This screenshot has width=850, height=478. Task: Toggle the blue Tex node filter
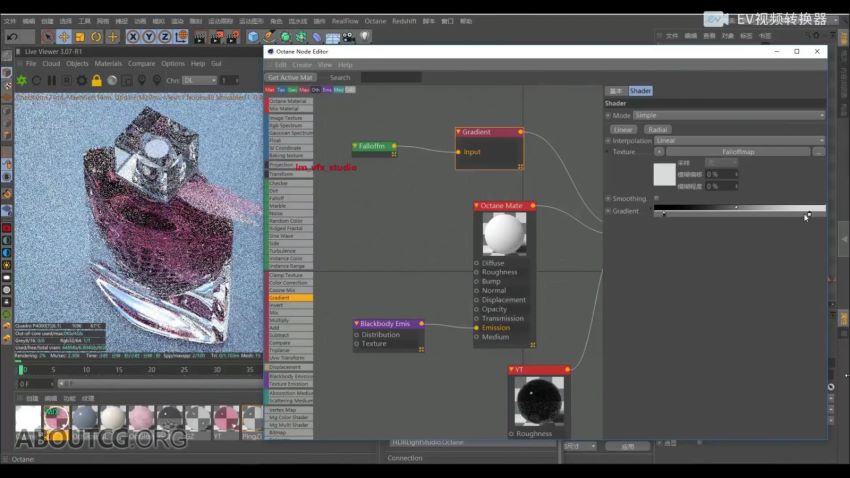[x=281, y=90]
